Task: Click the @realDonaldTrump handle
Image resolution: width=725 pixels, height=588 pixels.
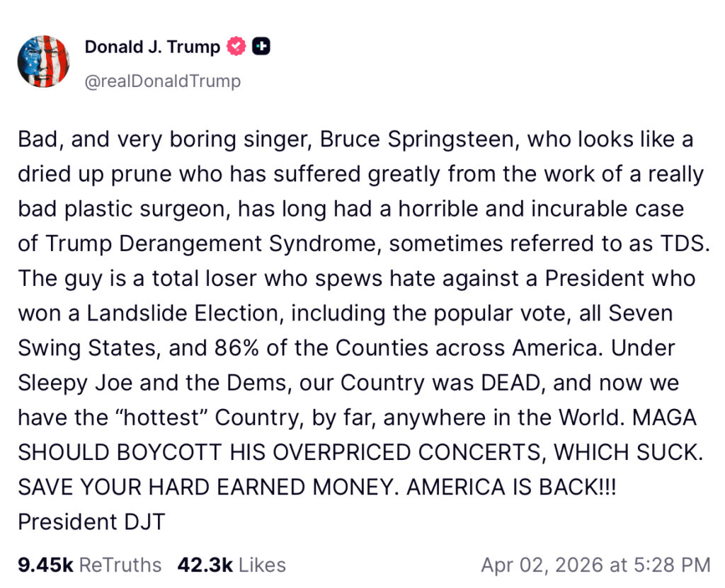Action: point(163,81)
